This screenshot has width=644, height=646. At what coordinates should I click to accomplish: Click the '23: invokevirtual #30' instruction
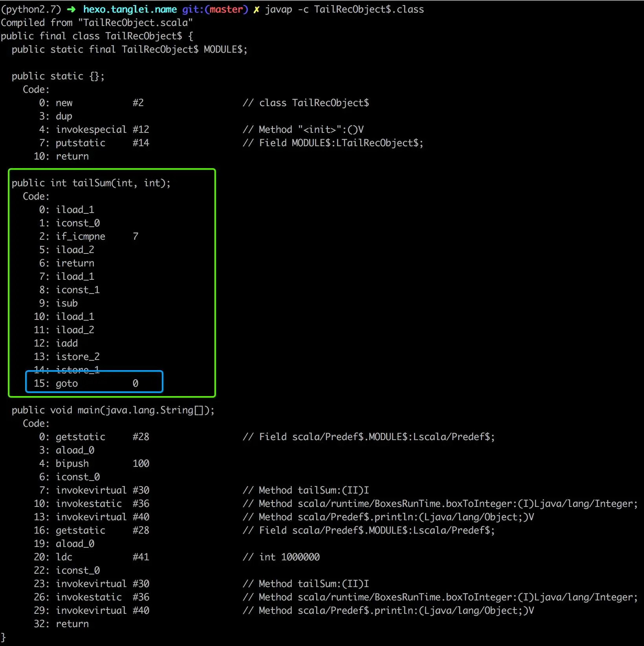coord(91,584)
